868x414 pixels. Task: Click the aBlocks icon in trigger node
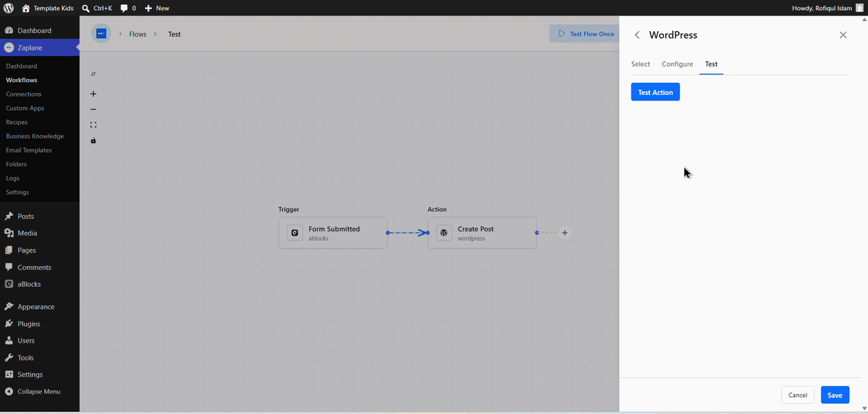(295, 233)
